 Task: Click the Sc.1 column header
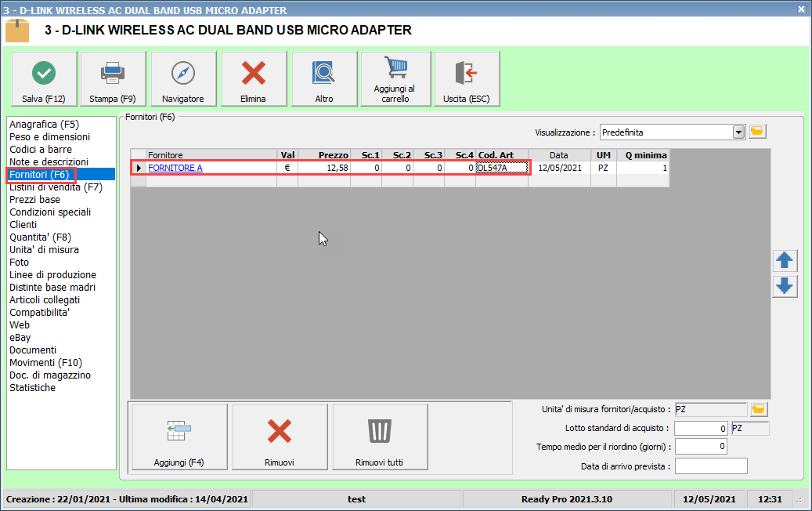pos(366,155)
